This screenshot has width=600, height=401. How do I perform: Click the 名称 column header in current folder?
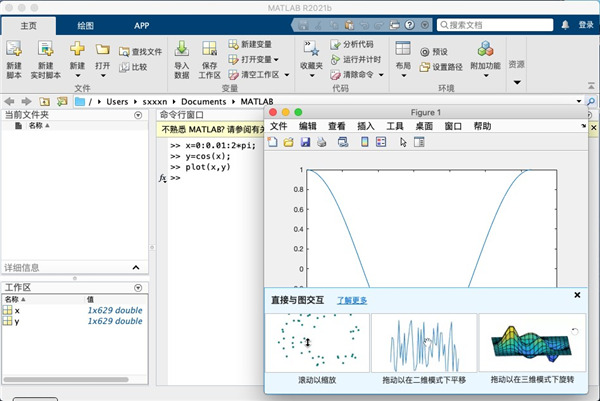[39, 126]
